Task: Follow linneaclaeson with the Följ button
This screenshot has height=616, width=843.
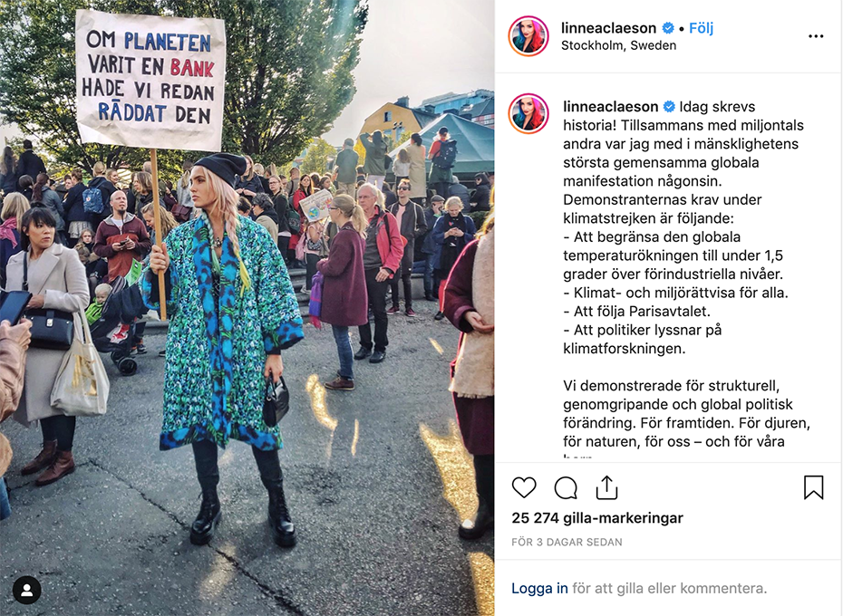Action: pyautogui.click(x=701, y=28)
